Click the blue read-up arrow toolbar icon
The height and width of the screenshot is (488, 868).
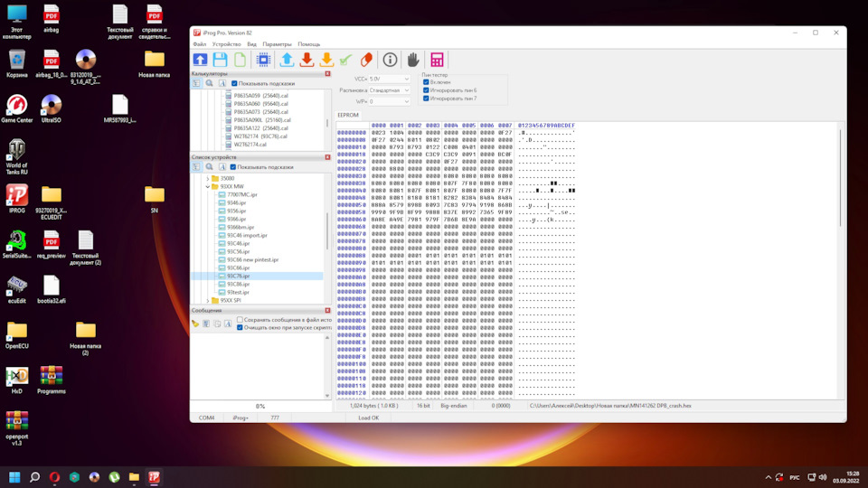[x=287, y=60]
